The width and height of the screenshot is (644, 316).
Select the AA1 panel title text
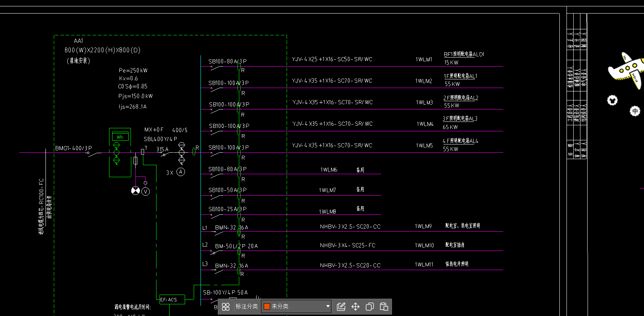pyautogui.click(x=78, y=41)
